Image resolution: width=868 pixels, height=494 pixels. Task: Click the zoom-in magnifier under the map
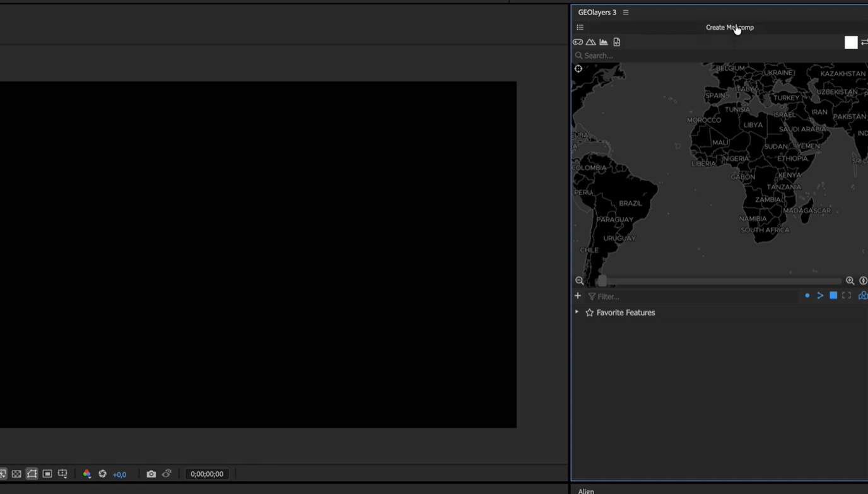pos(850,280)
